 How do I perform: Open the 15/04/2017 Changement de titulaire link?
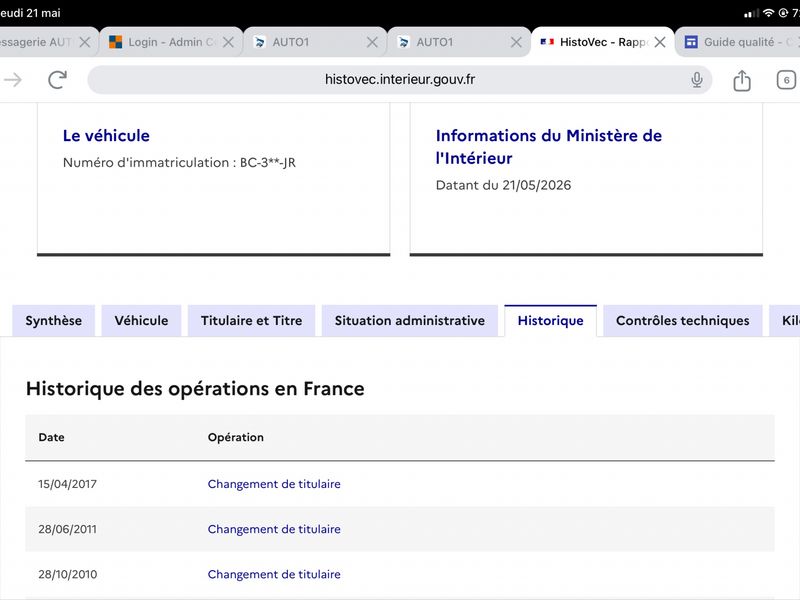point(274,484)
